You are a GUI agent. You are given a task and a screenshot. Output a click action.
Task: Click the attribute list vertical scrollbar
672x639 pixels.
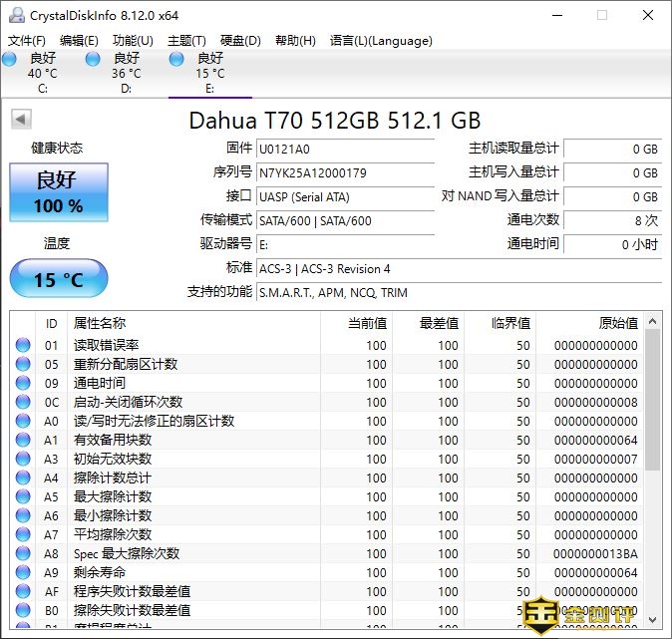click(653, 399)
